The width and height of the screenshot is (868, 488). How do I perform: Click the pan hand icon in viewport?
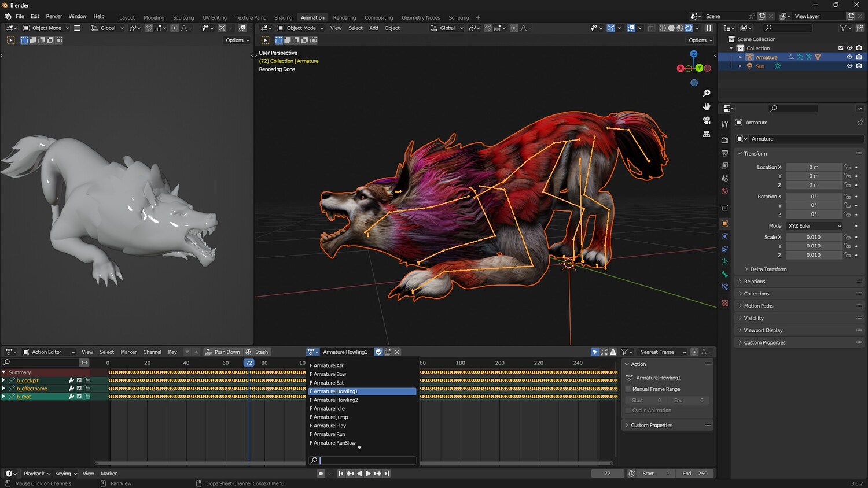(707, 106)
